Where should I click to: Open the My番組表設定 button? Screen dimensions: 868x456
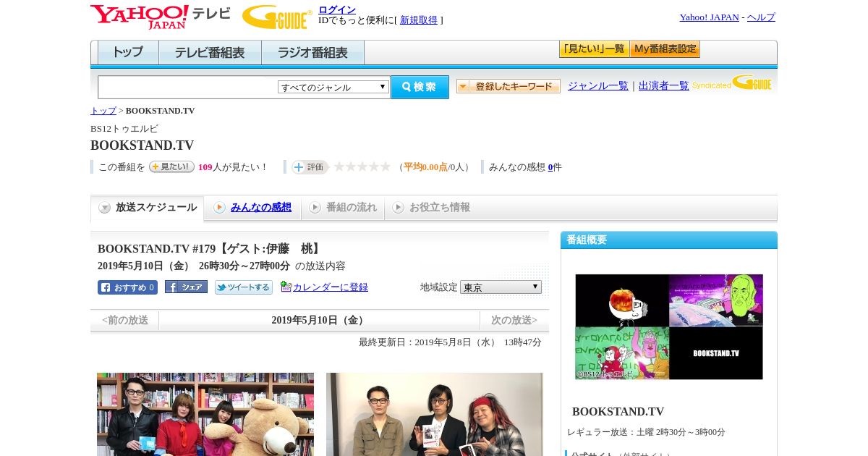pos(665,49)
